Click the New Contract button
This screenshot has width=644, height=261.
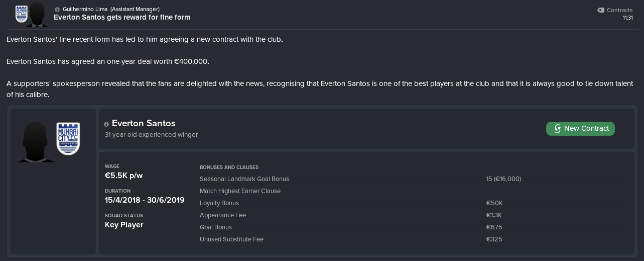[x=580, y=129]
